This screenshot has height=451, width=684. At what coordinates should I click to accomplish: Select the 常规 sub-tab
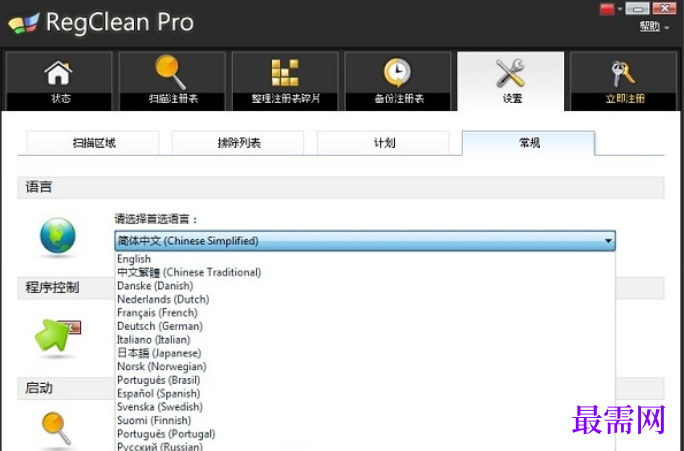point(528,143)
